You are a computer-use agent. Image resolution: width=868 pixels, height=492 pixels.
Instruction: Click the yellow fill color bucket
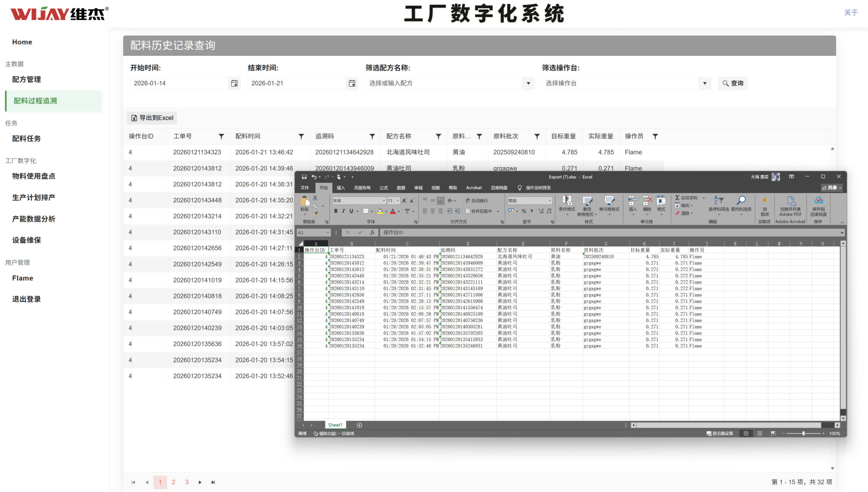[x=380, y=211]
